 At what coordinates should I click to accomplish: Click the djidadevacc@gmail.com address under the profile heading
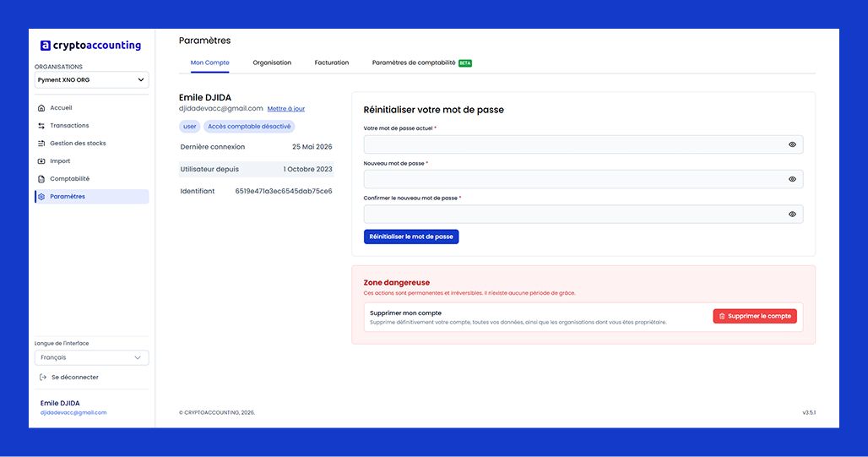point(221,109)
